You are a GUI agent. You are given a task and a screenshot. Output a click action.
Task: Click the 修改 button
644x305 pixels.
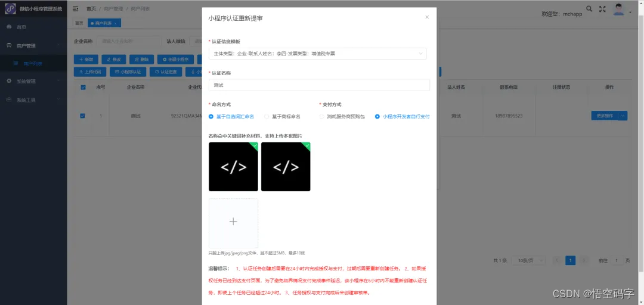click(114, 60)
